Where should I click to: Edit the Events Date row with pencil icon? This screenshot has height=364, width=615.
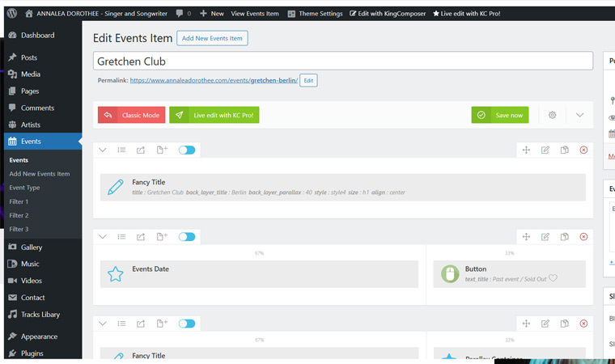coord(545,236)
